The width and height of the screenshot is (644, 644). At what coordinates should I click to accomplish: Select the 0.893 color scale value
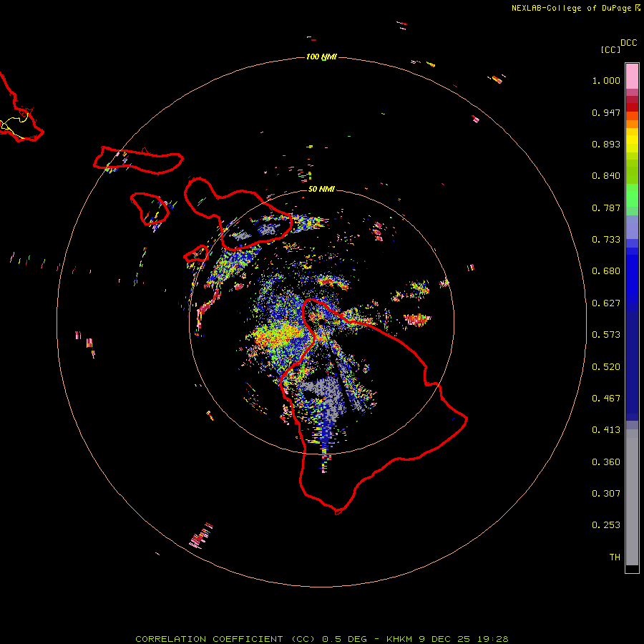[x=606, y=144]
